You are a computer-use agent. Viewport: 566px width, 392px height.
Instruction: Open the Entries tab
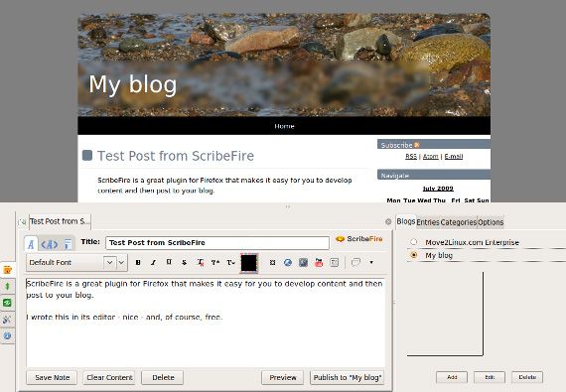point(428,222)
